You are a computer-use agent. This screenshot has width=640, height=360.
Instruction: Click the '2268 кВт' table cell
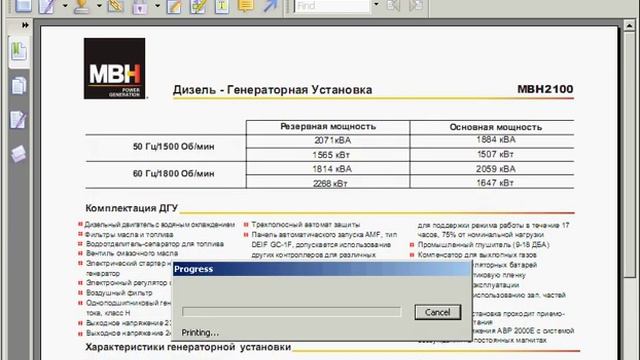point(330,184)
